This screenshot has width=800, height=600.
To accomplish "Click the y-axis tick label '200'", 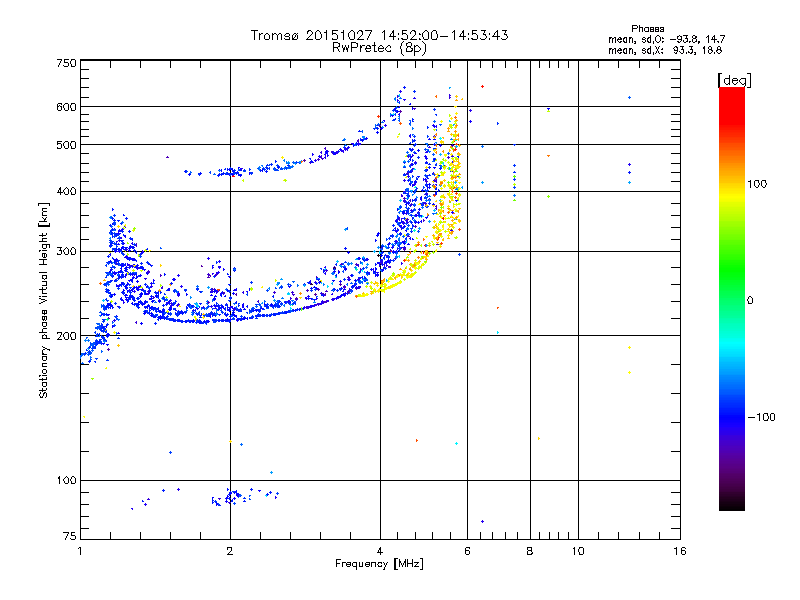I will 66,336.
